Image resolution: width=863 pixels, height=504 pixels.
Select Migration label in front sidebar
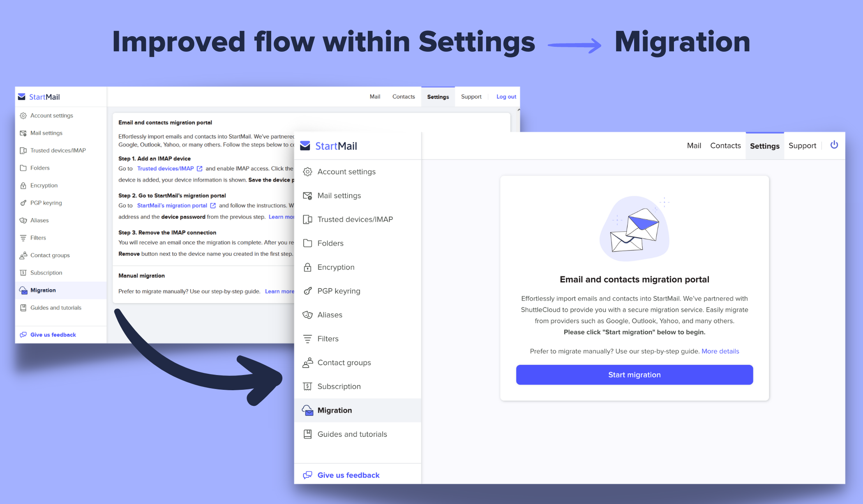(335, 410)
